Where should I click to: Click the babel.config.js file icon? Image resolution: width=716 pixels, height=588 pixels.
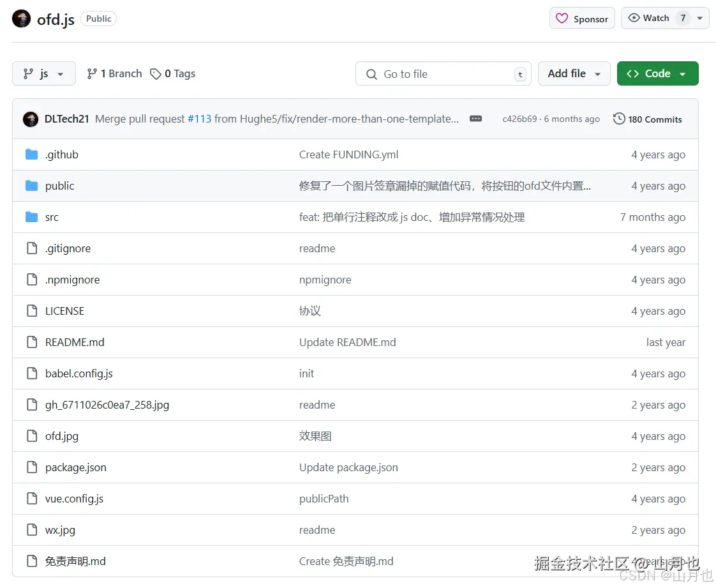click(32, 373)
